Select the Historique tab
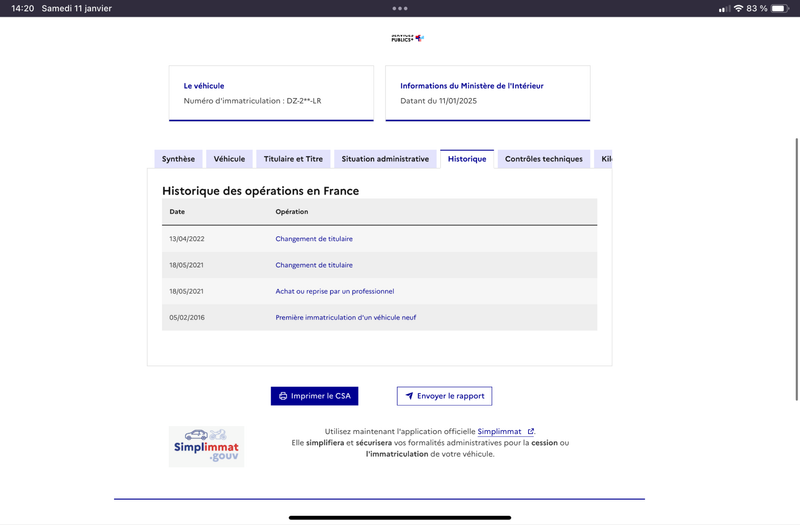The height and width of the screenshot is (525, 800). [x=467, y=159]
